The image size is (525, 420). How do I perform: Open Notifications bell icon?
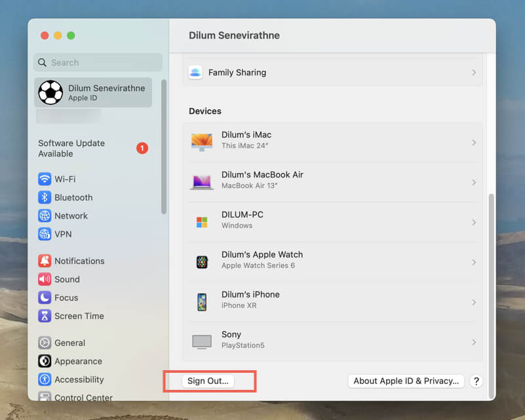45,261
